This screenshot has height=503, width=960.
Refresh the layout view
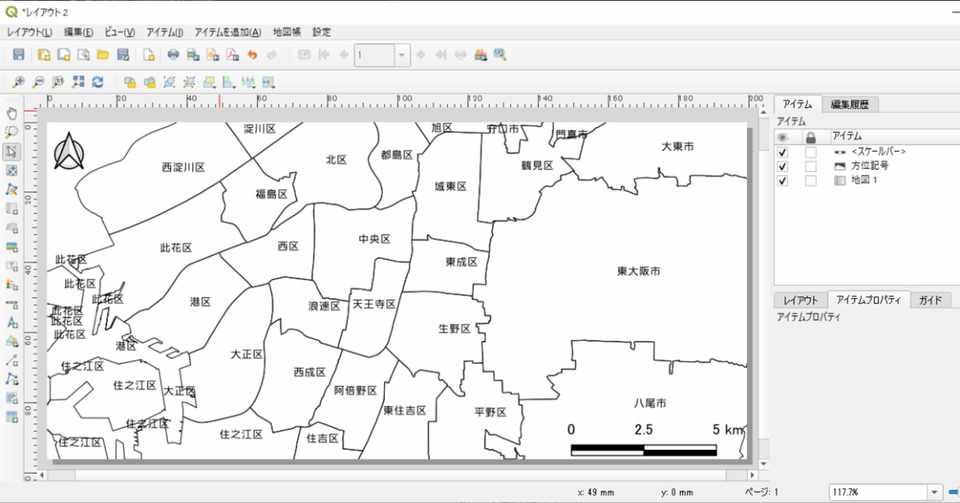[x=97, y=82]
